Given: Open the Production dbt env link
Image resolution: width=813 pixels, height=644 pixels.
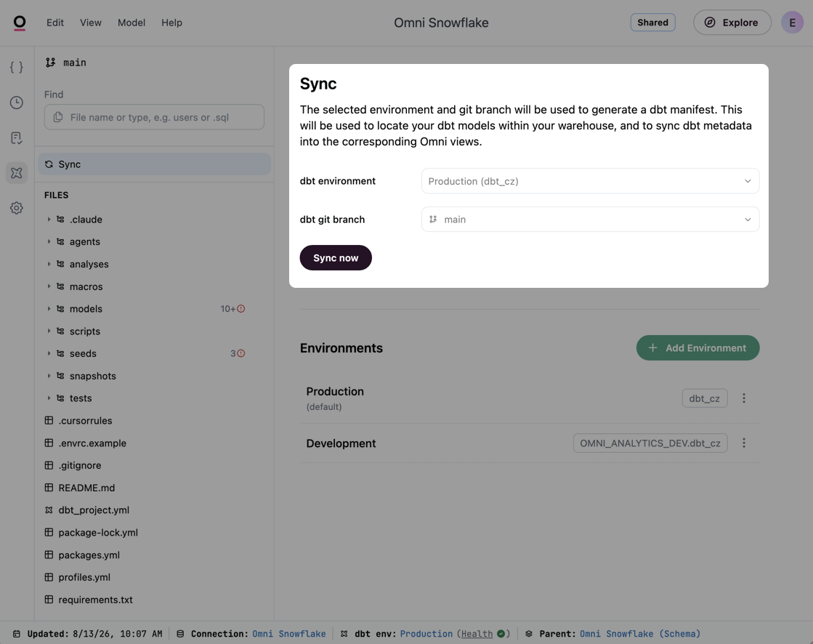Looking at the screenshot, I should (x=426, y=634).
